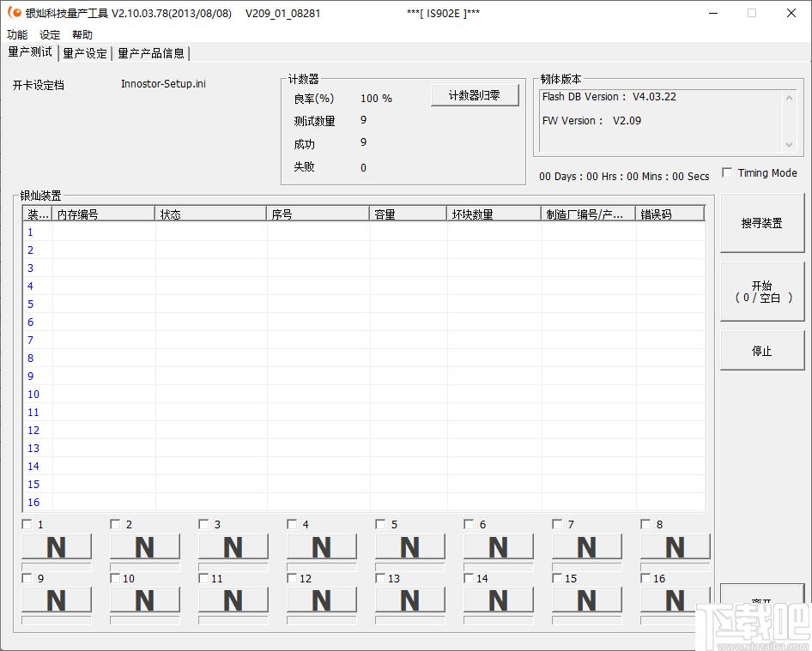Tick checkbox for port 7
Screen dimensions: 812x651
pos(557,524)
